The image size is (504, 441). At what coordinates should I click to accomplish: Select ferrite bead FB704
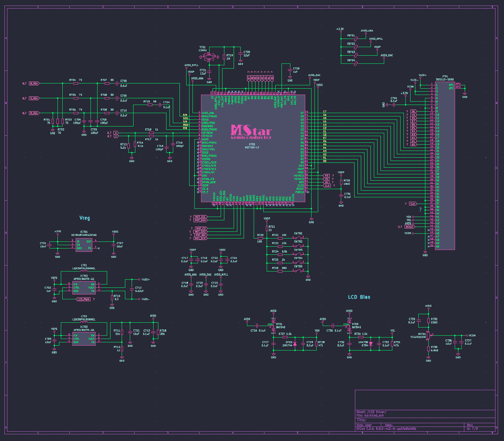[356, 63]
